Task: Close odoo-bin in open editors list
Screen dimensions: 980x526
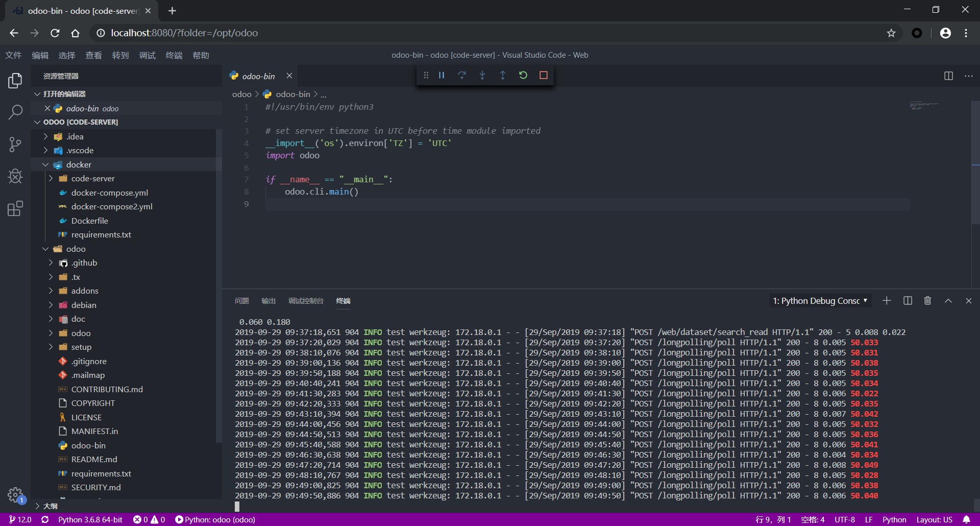Action: [47, 108]
